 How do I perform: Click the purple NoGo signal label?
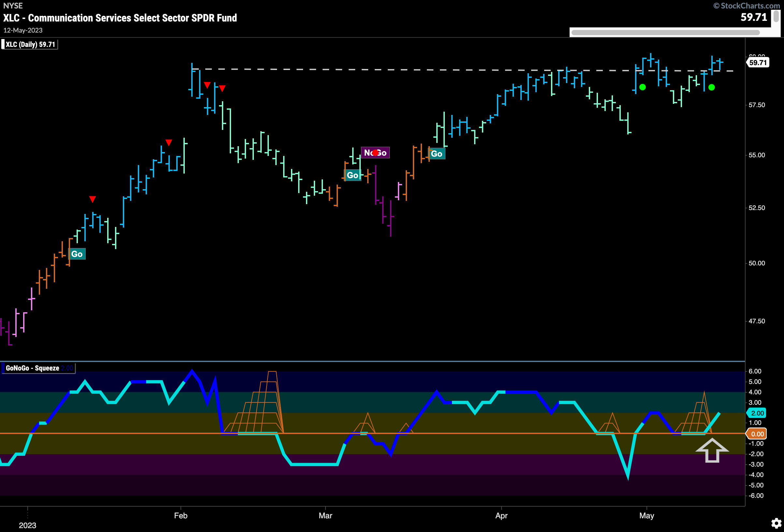(375, 153)
